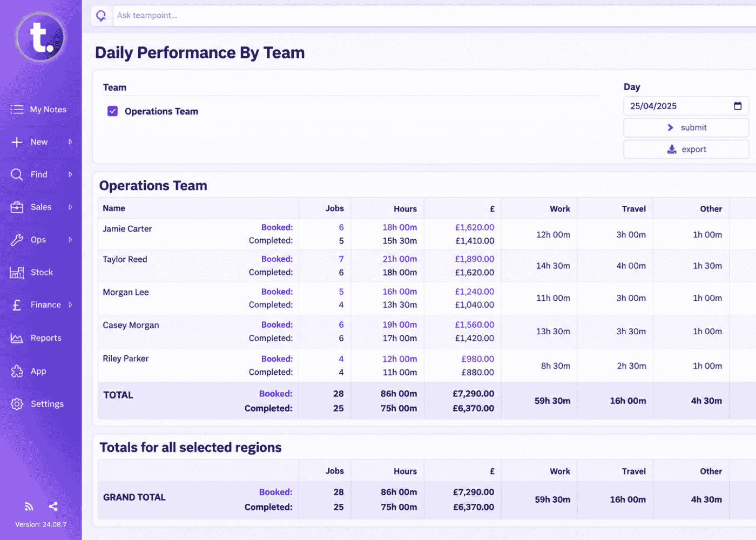756x540 pixels.
Task: Click the Settings gear icon
Action: tap(17, 404)
